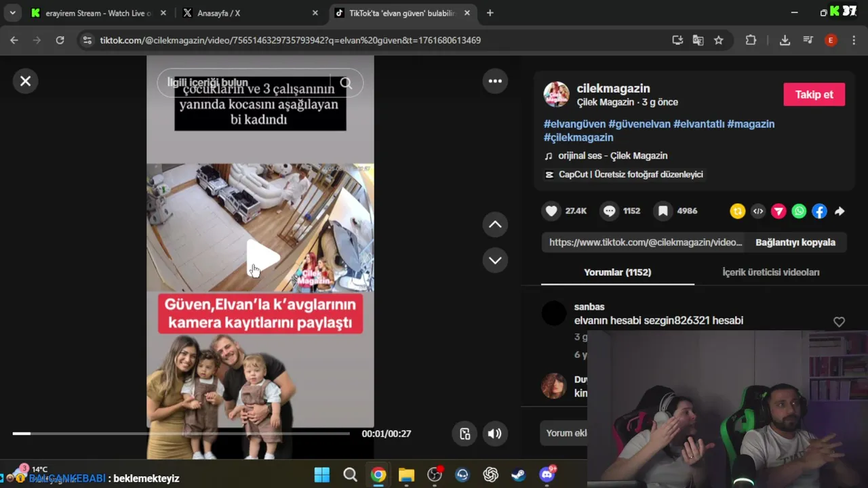This screenshot has height=488, width=868.
Task: Open the tab search dropdown arrow
Action: click(12, 13)
